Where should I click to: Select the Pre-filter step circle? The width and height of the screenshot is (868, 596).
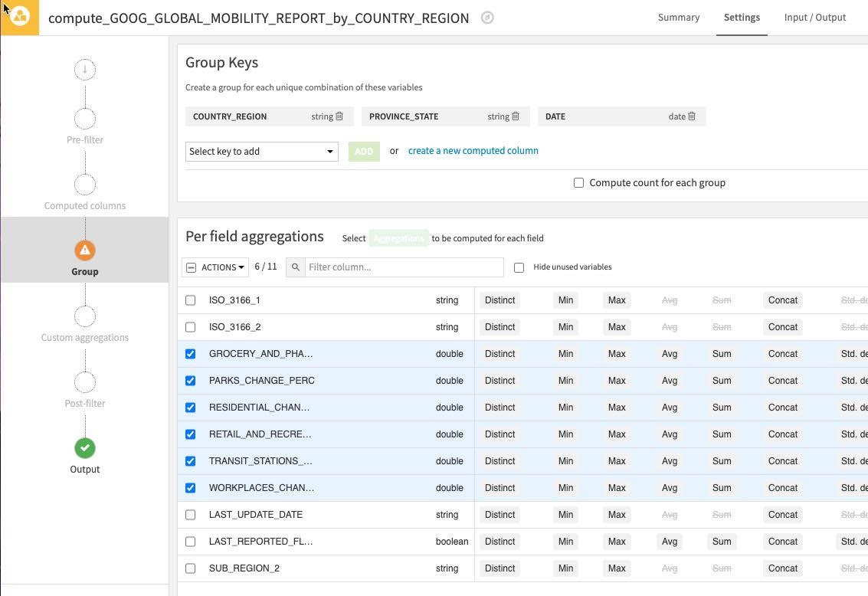tap(85, 119)
